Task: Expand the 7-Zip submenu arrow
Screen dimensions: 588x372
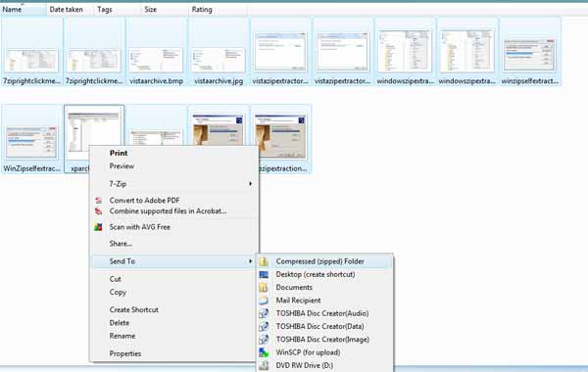Action: 250,184
